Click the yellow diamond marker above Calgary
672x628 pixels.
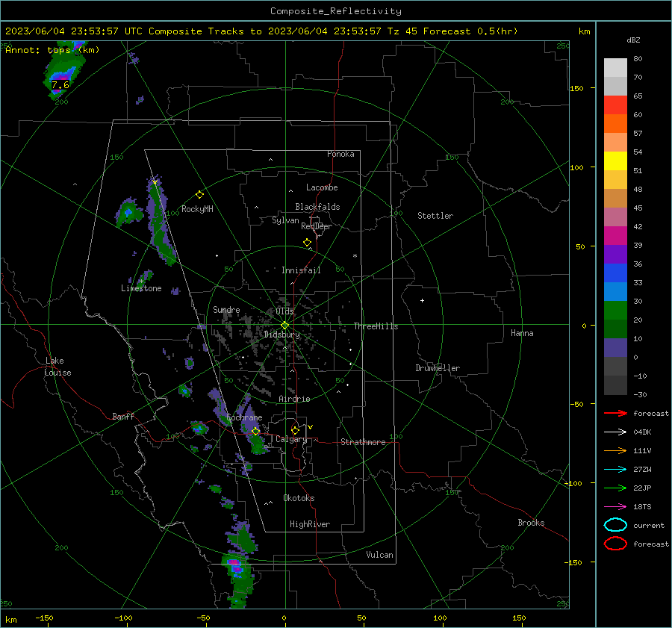295,430
